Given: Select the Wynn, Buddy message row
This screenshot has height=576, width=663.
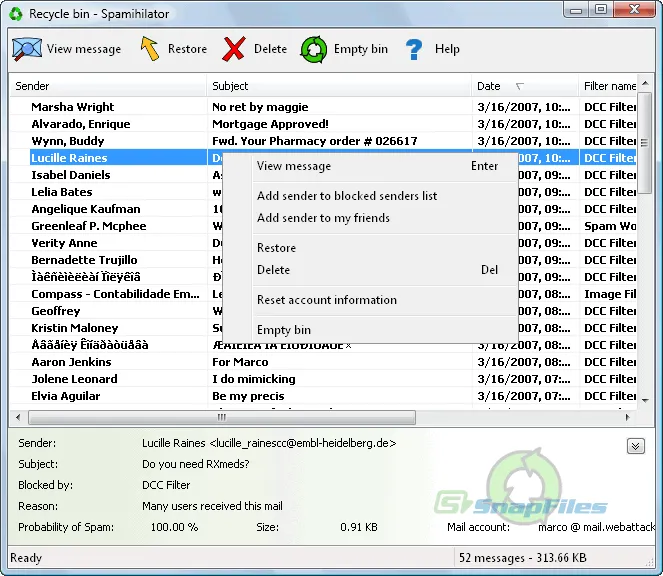Looking at the screenshot, I should coord(323,141).
